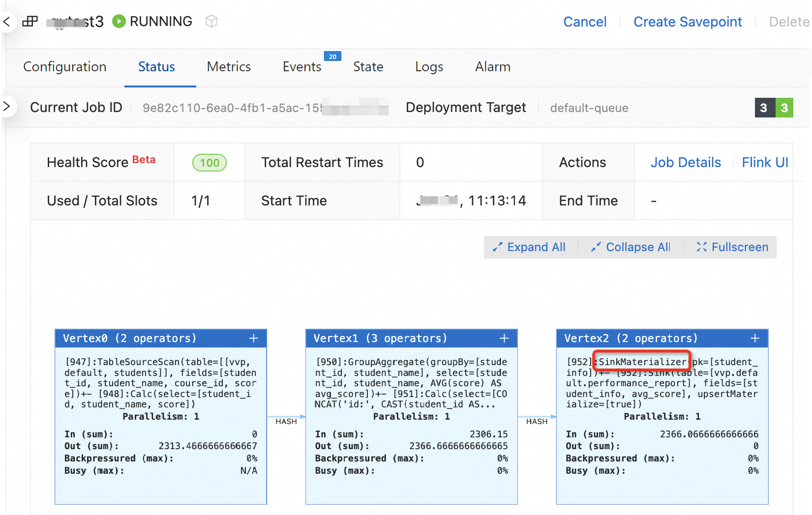Click Collapse All button
Image resolution: width=812 pixels, height=515 pixels.
click(631, 247)
